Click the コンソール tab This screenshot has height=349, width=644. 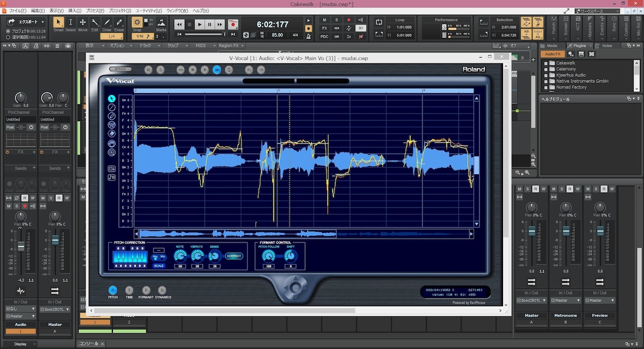pos(88,344)
